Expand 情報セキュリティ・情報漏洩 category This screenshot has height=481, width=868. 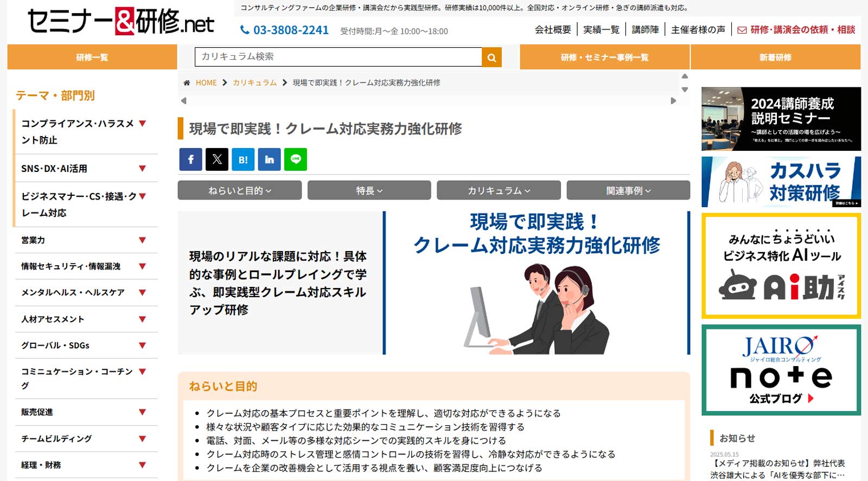pos(143,266)
